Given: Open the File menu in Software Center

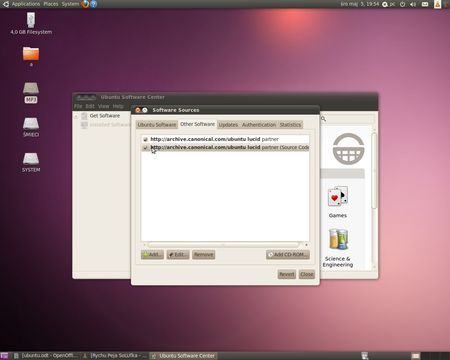Looking at the screenshot, I should [78, 106].
